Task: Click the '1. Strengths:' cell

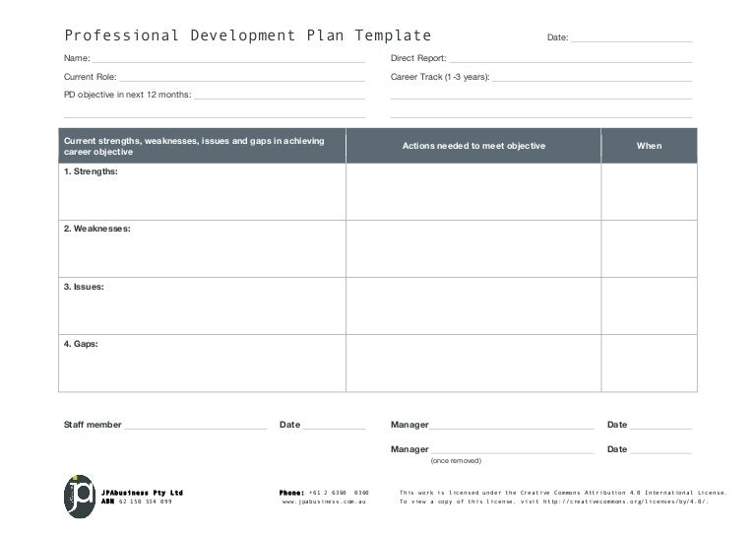Action: pyautogui.click(x=202, y=191)
